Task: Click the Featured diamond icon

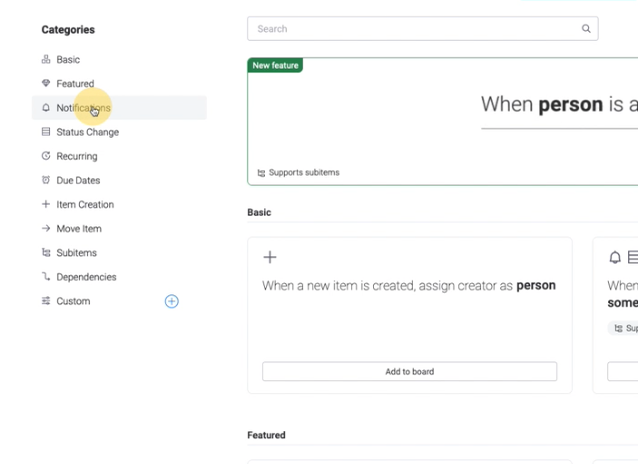Action: 46,83
